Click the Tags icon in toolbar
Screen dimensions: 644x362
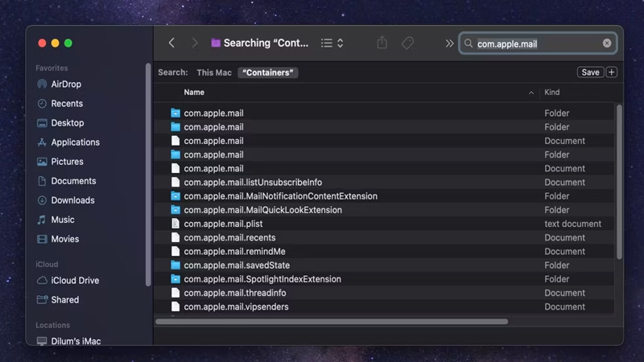tap(408, 43)
